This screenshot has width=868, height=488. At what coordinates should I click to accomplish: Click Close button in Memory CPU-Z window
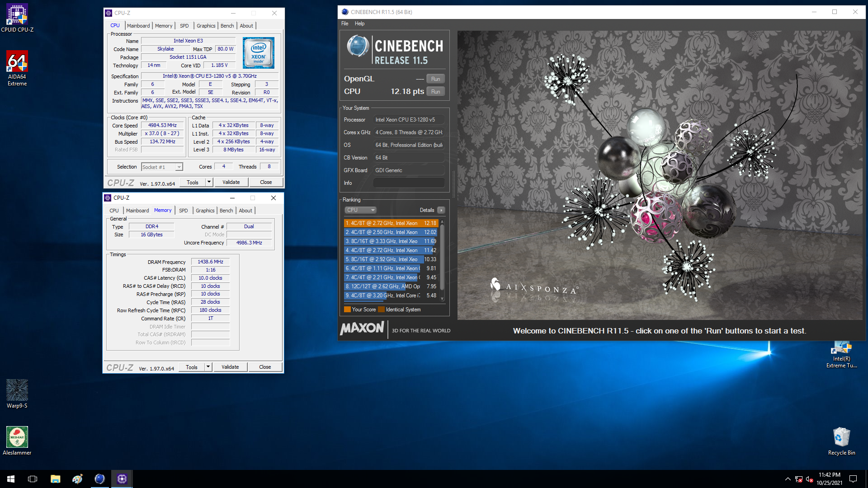pos(265,367)
